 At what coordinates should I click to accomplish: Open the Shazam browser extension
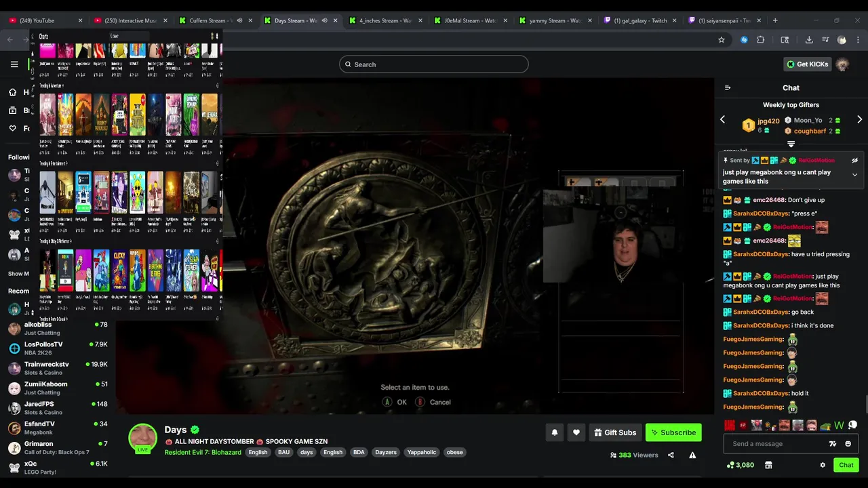(744, 40)
